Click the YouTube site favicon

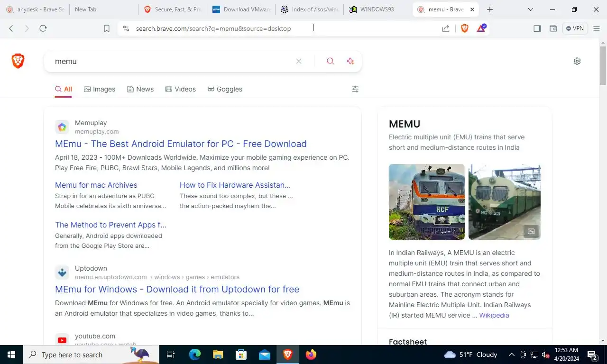[62, 340]
